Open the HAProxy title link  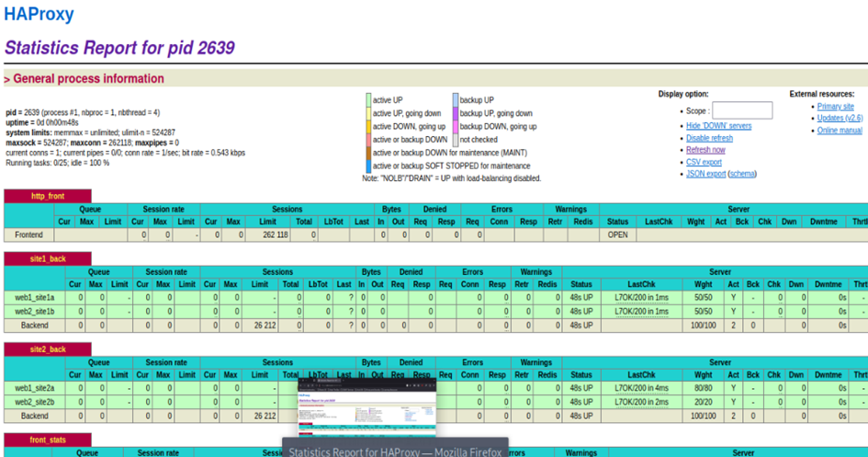39,14
